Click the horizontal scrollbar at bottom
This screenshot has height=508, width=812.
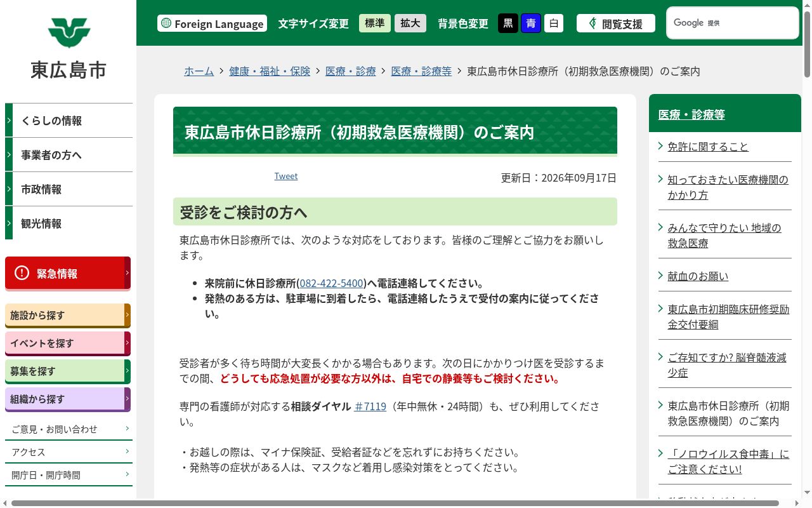click(x=395, y=504)
